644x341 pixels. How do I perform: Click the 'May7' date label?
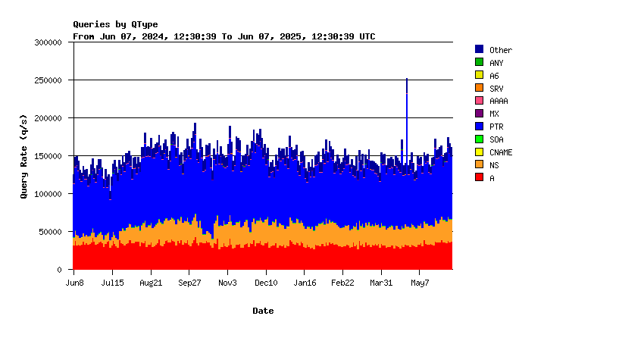[x=420, y=283]
